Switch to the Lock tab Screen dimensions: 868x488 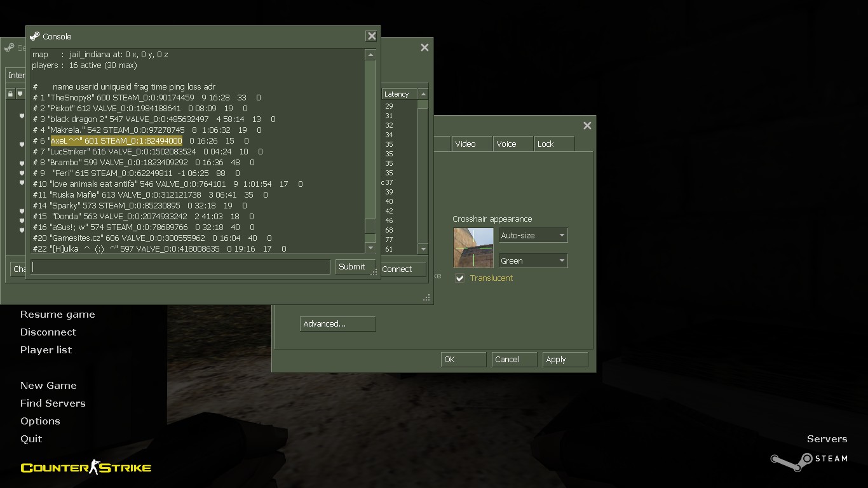pos(554,144)
